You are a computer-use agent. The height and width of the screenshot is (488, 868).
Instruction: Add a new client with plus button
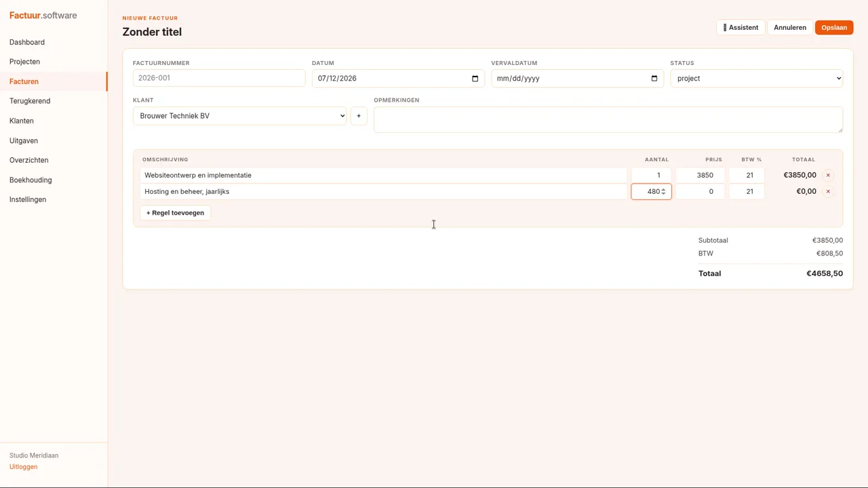pos(359,116)
